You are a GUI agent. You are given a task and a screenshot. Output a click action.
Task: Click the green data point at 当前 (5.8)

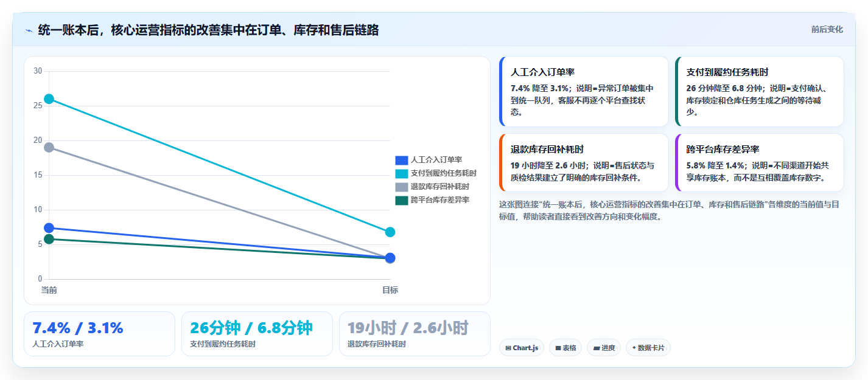click(x=49, y=239)
